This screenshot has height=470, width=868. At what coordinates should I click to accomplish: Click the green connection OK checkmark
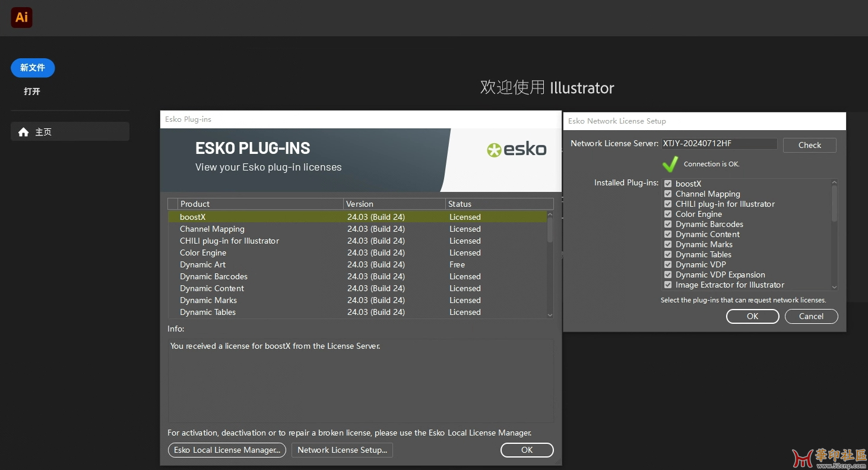coord(670,164)
